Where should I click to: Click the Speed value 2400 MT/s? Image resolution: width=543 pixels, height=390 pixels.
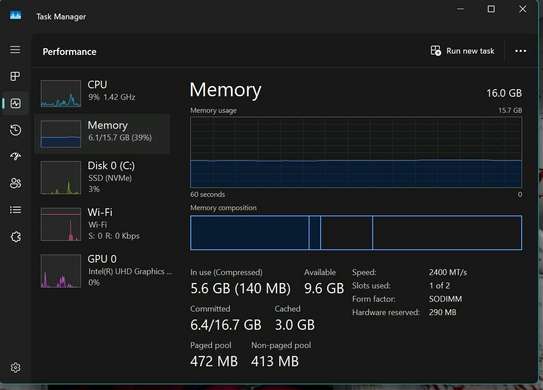[x=448, y=272]
